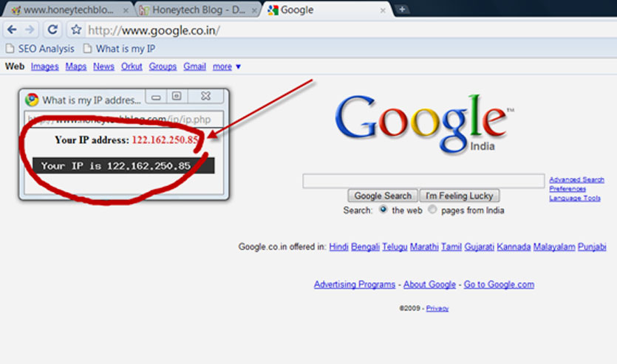Image resolution: width=617 pixels, height=364 pixels.
Task: Open the Go to Google.com link
Action: click(499, 284)
